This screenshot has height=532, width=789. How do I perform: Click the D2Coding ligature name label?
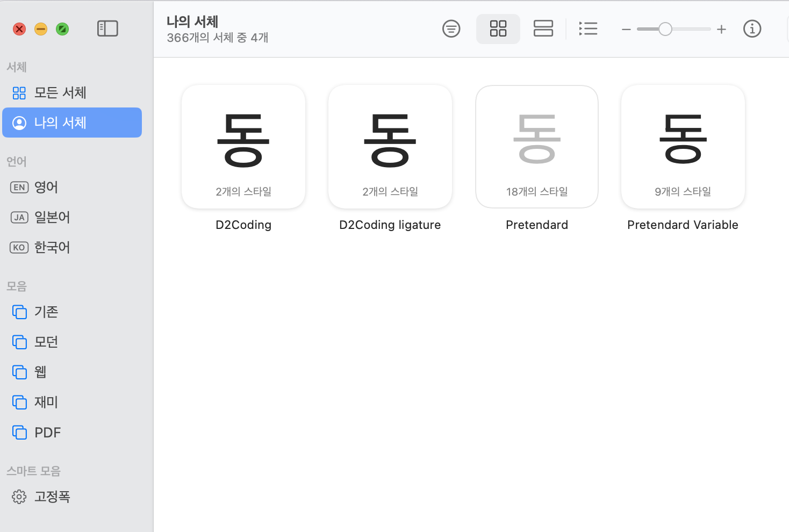tap(390, 225)
